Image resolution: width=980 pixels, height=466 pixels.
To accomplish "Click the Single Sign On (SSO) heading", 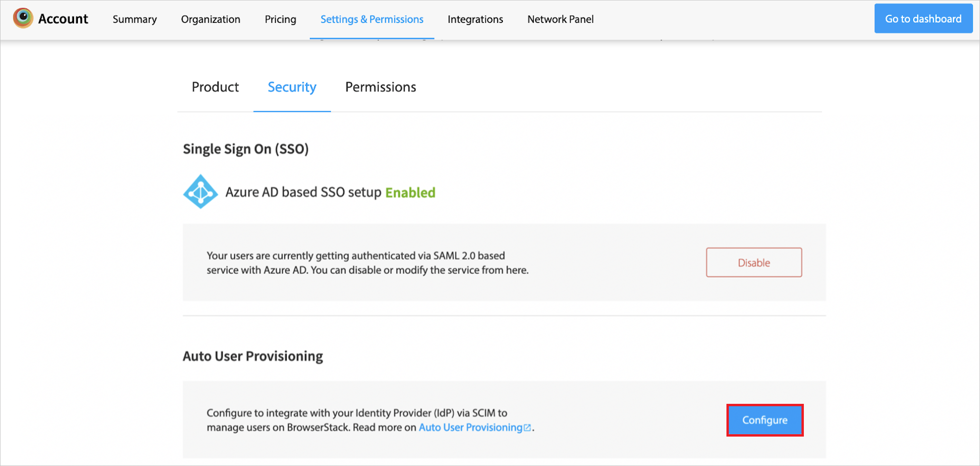I will click(x=246, y=149).
